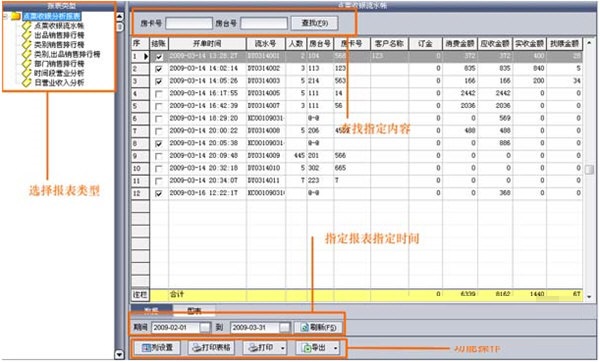Image resolution: width=600 pixels, height=362 pixels.
Task: Check 结账 box for DT0314005 row
Action: coord(159,94)
